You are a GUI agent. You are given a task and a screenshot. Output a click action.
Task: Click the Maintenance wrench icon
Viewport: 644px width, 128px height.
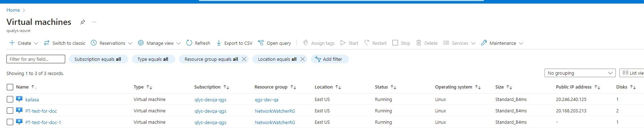click(484, 43)
